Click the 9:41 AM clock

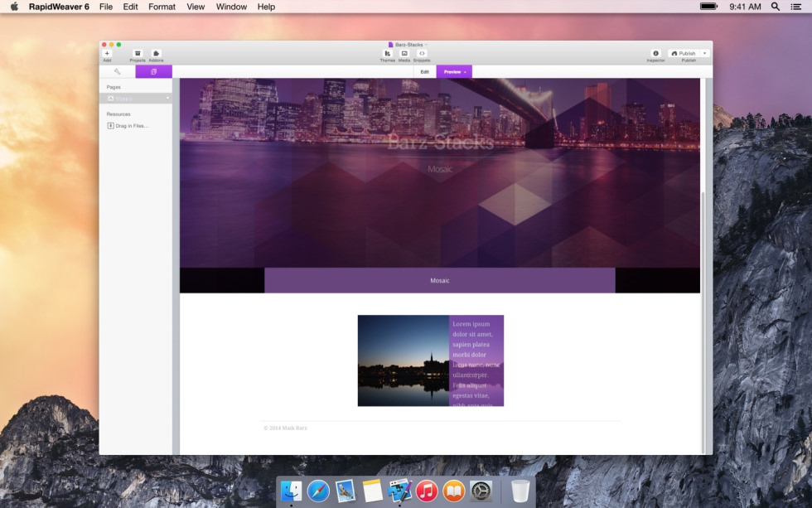(745, 7)
